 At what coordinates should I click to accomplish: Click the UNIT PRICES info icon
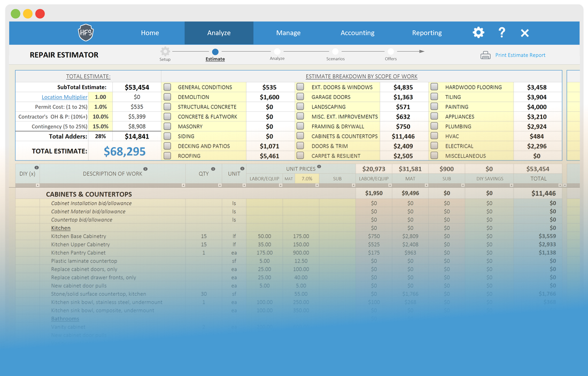click(x=319, y=167)
